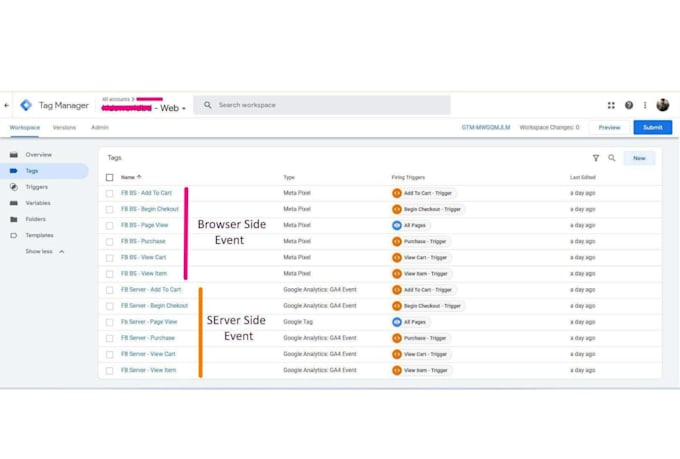Click the View Cart - Trigger chip on FB Server row

point(421,354)
